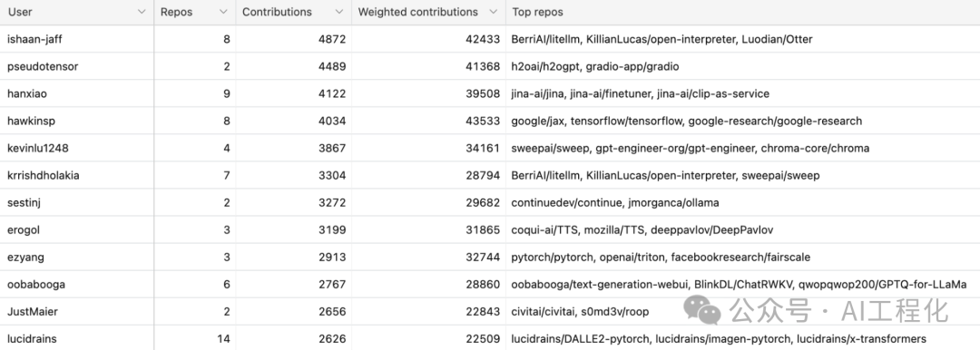
Task: Click weighted contributions value 31865
Action: 483,229
